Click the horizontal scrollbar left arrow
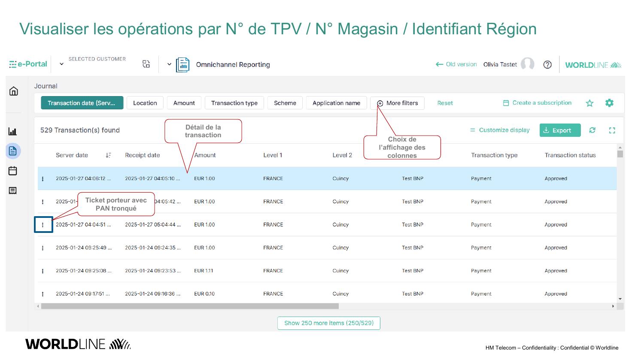Screen dimensions: 644x362 (x=38, y=306)
